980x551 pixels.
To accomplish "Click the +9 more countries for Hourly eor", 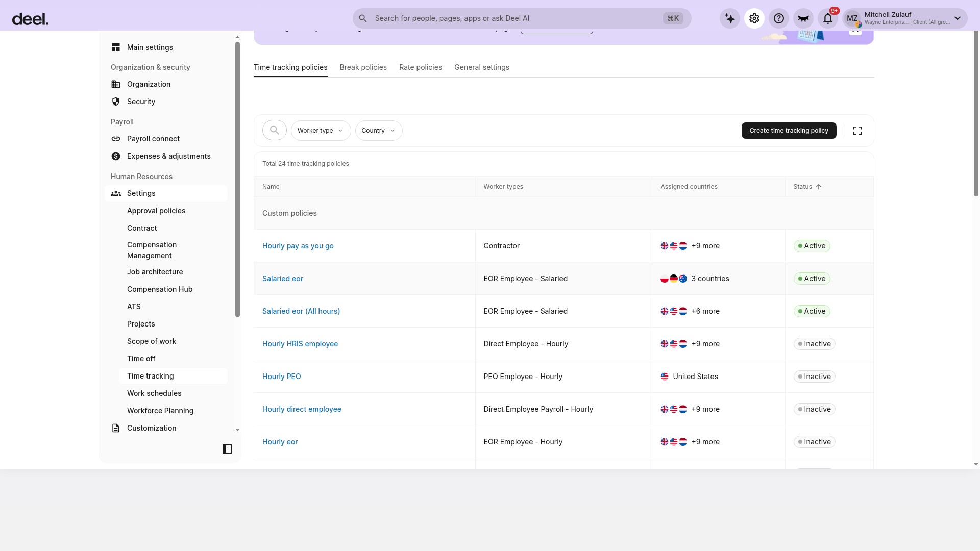I will click(705, 442).
